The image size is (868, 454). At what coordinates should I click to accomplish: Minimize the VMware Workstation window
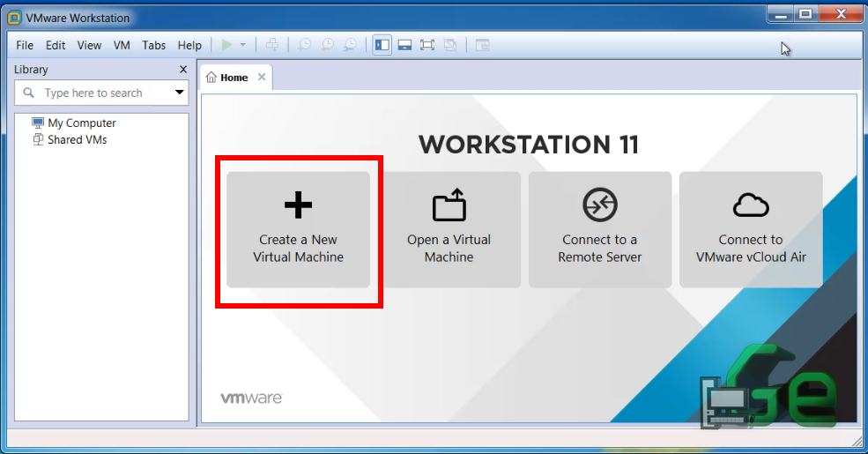[781, 15]
